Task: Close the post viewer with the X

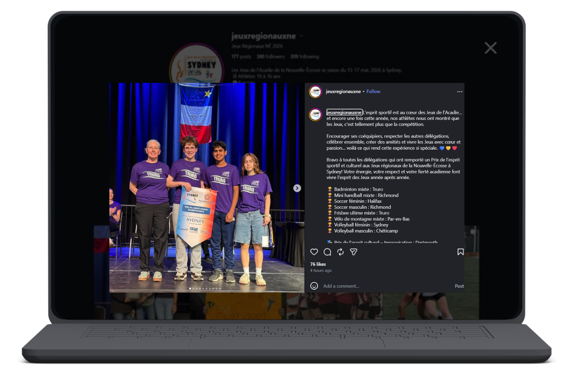Action: (x=490, y=48)
